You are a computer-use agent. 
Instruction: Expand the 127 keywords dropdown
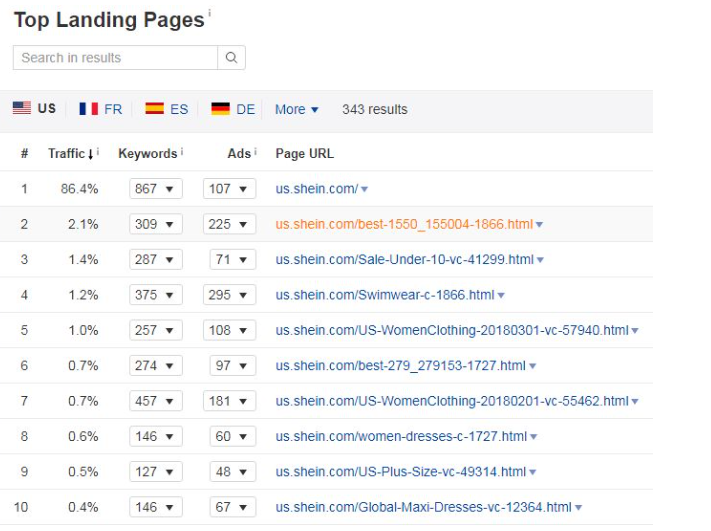point(156,472)
